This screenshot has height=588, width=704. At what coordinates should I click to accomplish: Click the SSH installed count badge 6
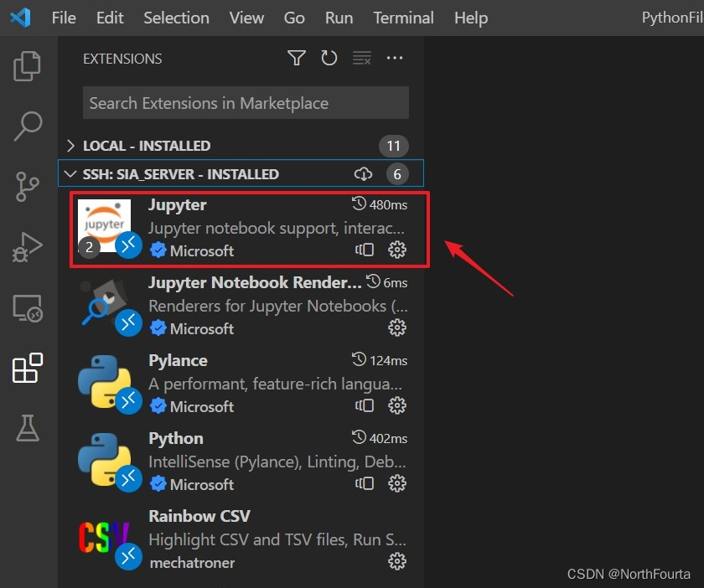tap(397, 173)
